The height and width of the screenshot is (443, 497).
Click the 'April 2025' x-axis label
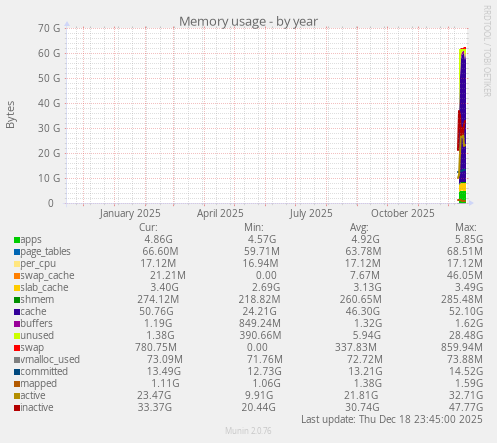(x=220, y=213)
